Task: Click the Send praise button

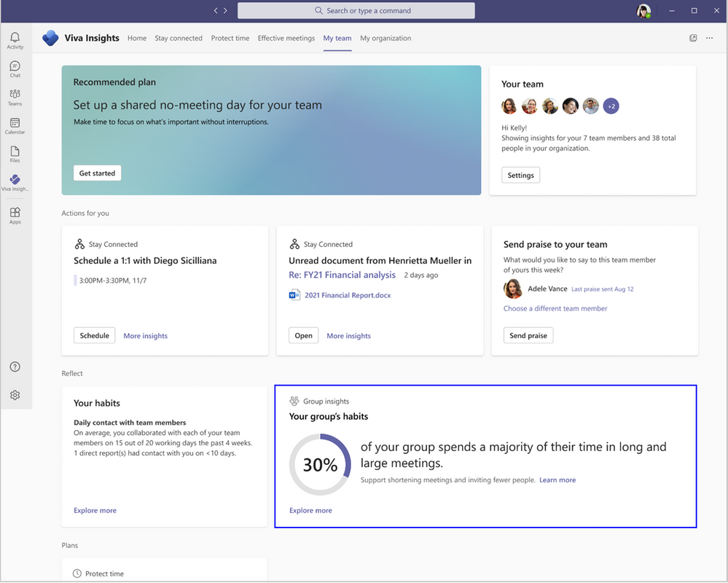Action: coord(528,335)
